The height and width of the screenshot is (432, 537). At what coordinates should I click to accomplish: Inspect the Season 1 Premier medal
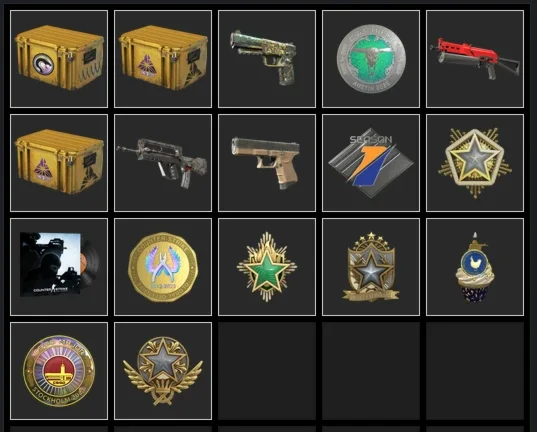371,163
